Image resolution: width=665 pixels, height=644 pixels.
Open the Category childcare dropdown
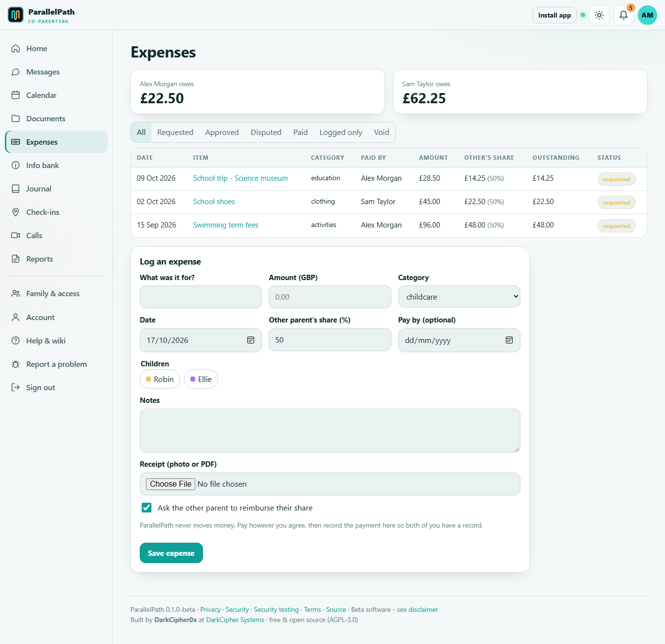tap(459, 297)
